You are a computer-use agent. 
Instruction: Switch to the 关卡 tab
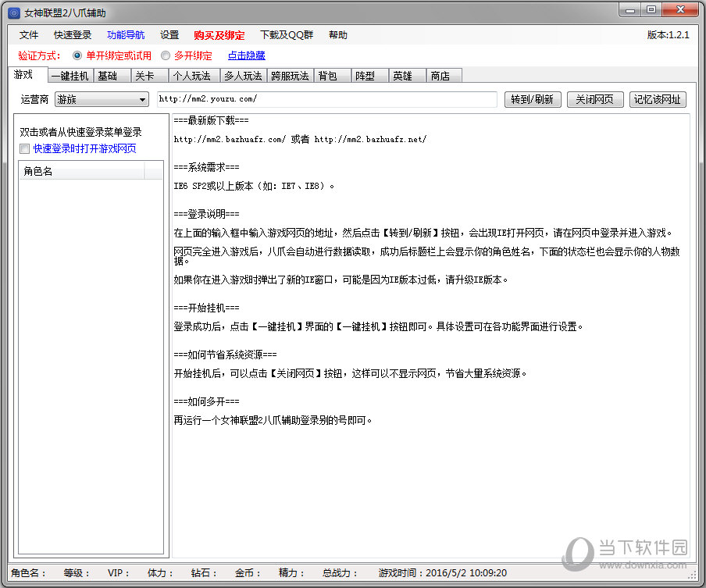point(149,76)
